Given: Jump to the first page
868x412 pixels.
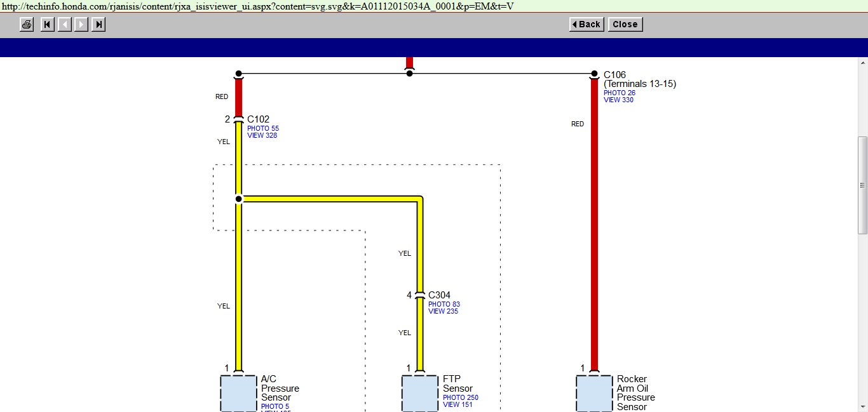Looking at the screenshot, I should point(47,25).
